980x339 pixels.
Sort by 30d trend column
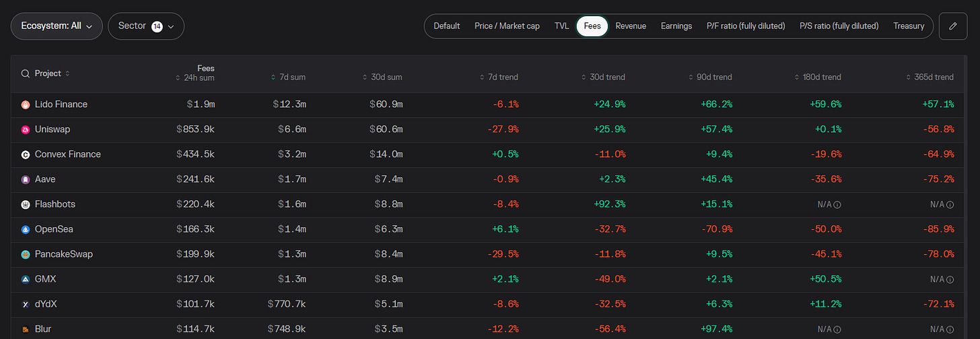(603, 78)
